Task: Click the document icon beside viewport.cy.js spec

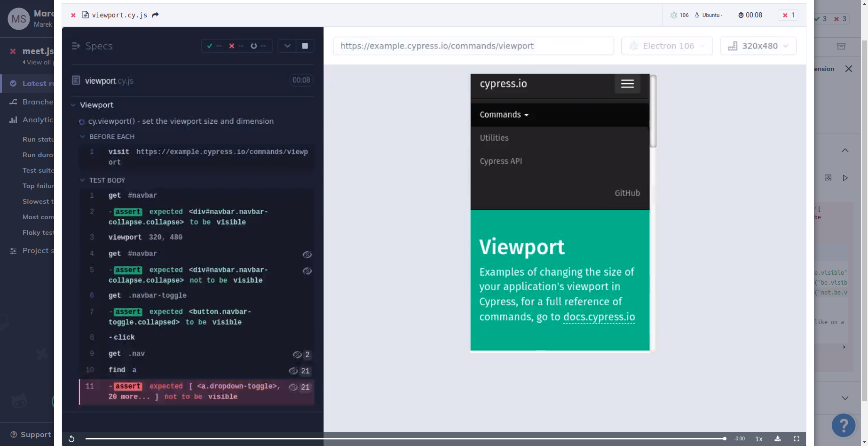Action: (x=76, y=80)
